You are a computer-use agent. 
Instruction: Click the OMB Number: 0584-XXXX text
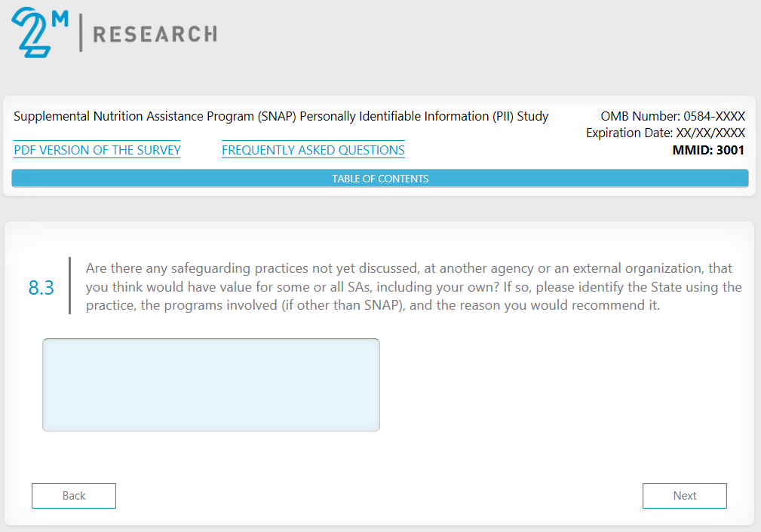click(x=673, y=116)
